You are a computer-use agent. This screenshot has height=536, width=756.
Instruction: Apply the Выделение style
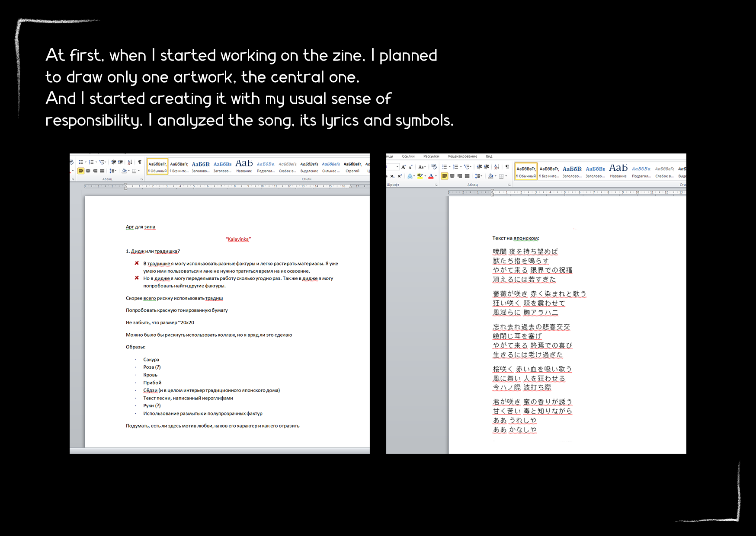tap(309, 167)
